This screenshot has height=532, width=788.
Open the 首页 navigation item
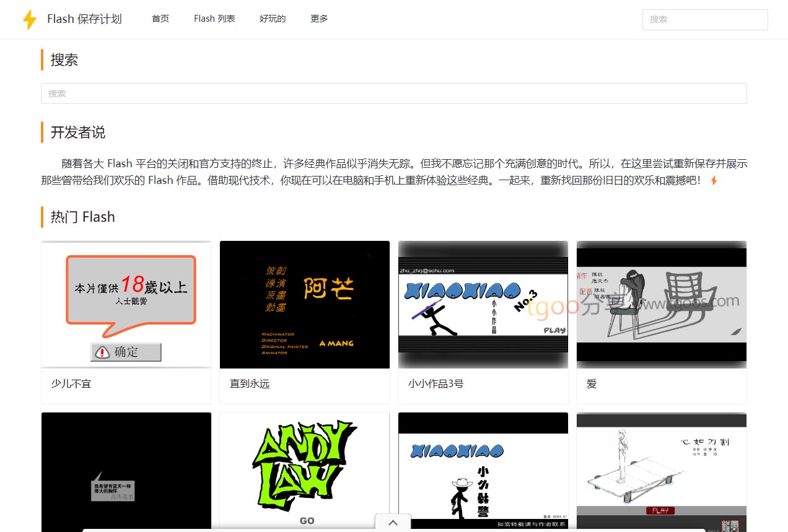click(x=160, y=19)
